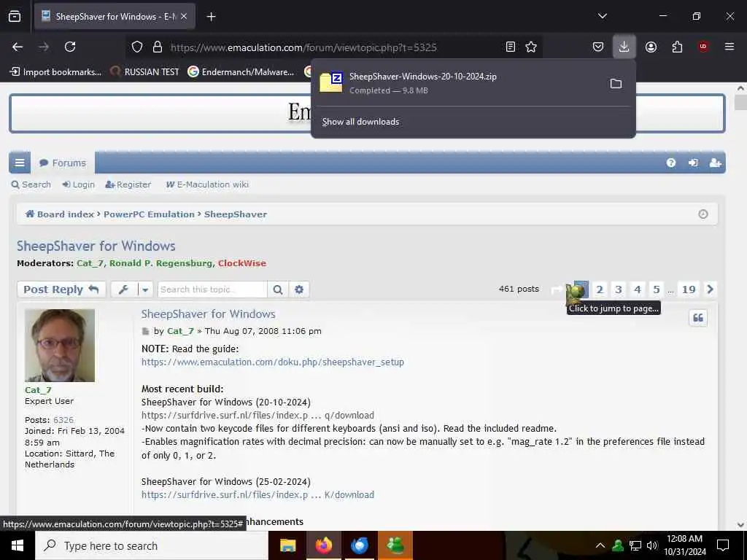Bookmark this page with star
This screenshot has width=747, height=560.
[x=531, y=47]
